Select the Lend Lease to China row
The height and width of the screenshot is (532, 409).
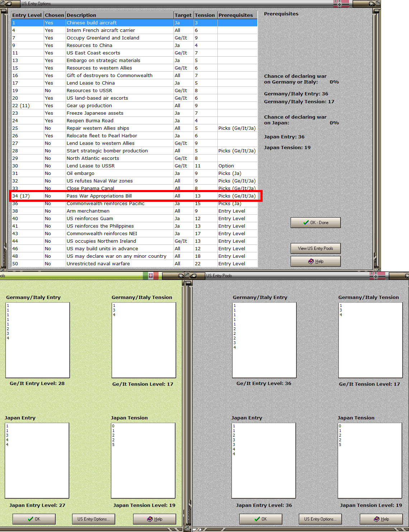pyautogui.click(x=134, y=83)
